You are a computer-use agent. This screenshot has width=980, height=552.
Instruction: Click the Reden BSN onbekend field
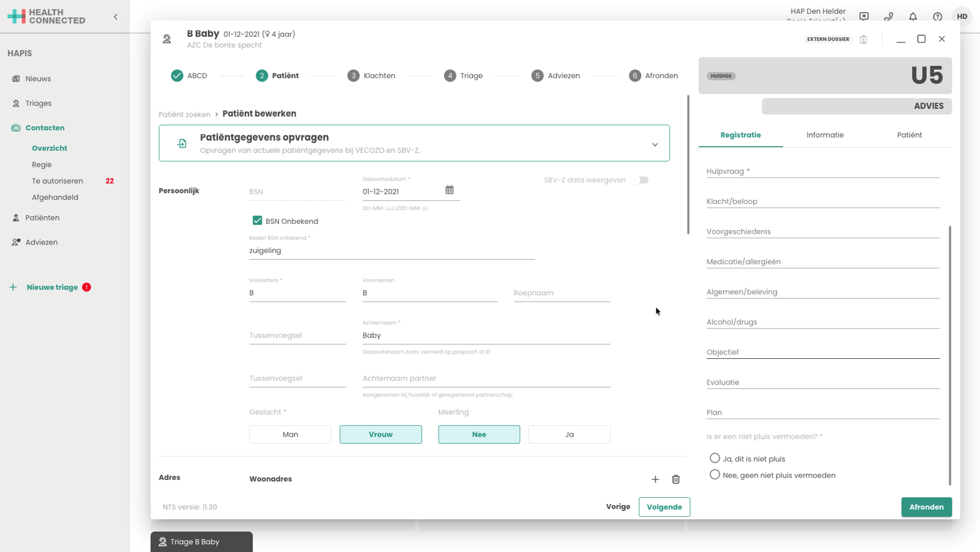[x=392, y=251]
